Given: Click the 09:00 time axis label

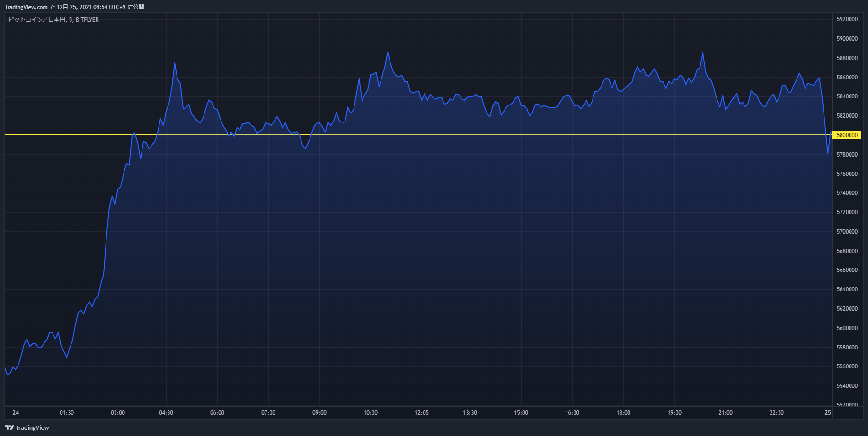Looking at the screenshot, I should click(319, 413).
